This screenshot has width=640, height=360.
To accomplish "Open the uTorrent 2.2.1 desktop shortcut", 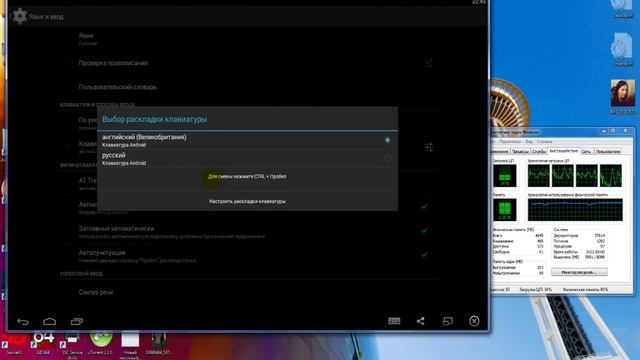I will coord(101,343).
